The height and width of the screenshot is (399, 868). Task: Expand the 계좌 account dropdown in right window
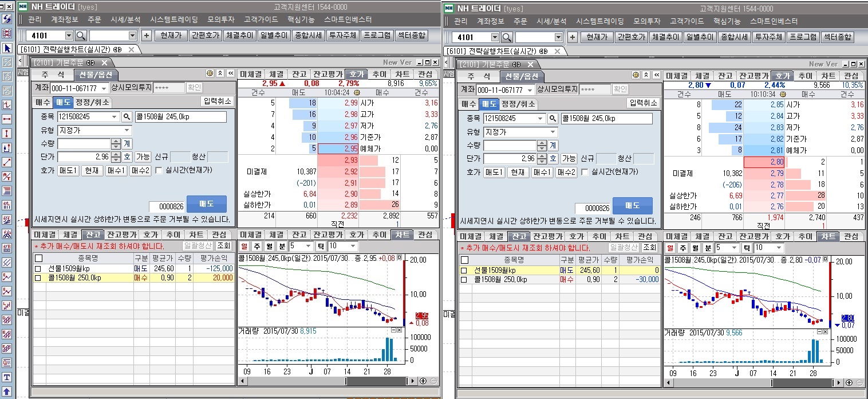530,90
